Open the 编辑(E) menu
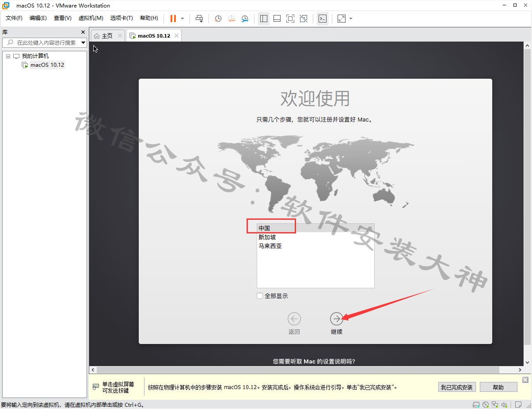 coord(38,18)
